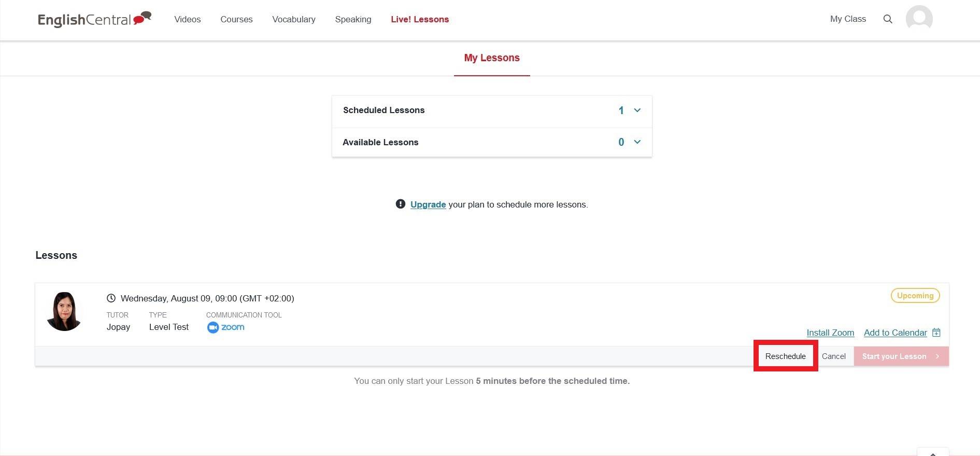Select the My Lessons tab
Viewport: 980px width, 456px height.
[492, 58]
